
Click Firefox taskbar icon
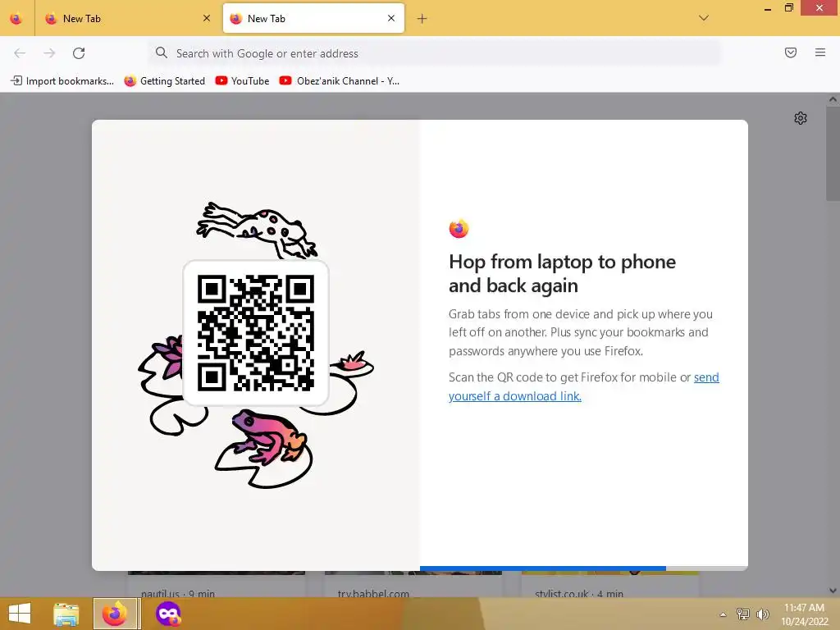(115, 614)
